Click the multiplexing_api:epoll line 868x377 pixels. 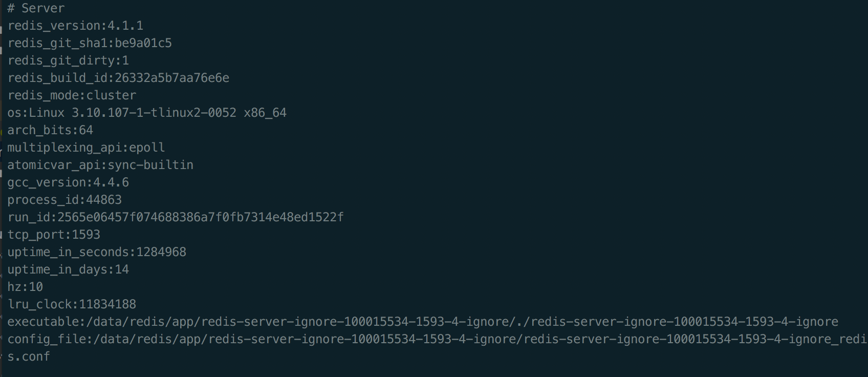(x=86, y=148)
